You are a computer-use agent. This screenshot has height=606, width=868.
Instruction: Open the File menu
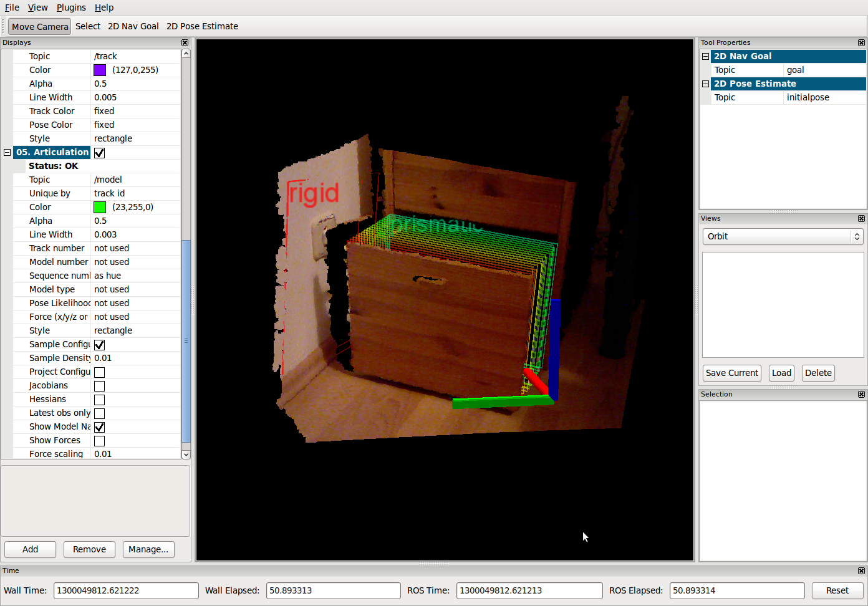tap(12, 7)
